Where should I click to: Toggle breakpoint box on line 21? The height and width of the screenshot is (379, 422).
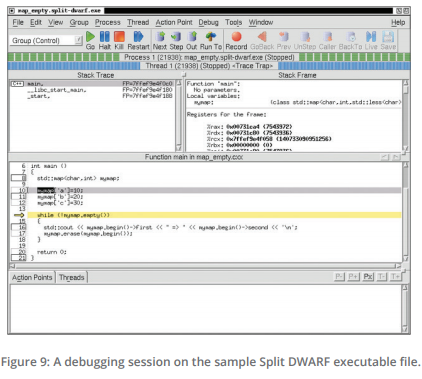coord(19,258)
